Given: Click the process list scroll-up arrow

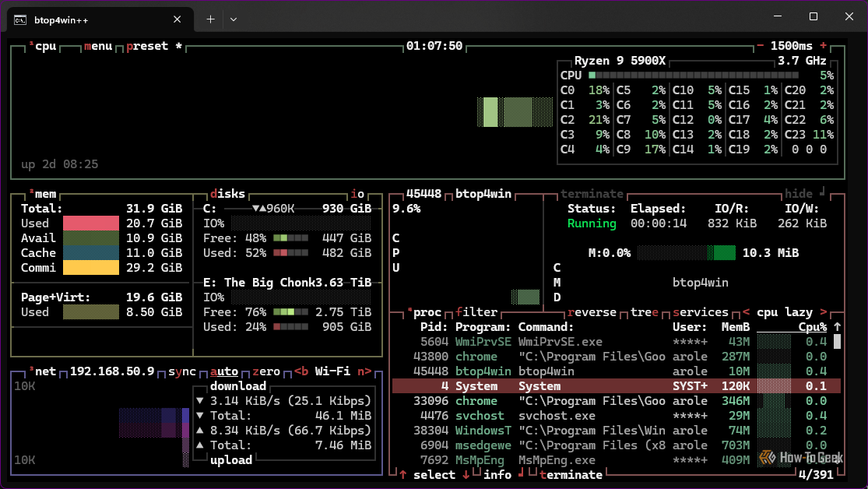Looking at the screenshot, I should tap(837, 327).
